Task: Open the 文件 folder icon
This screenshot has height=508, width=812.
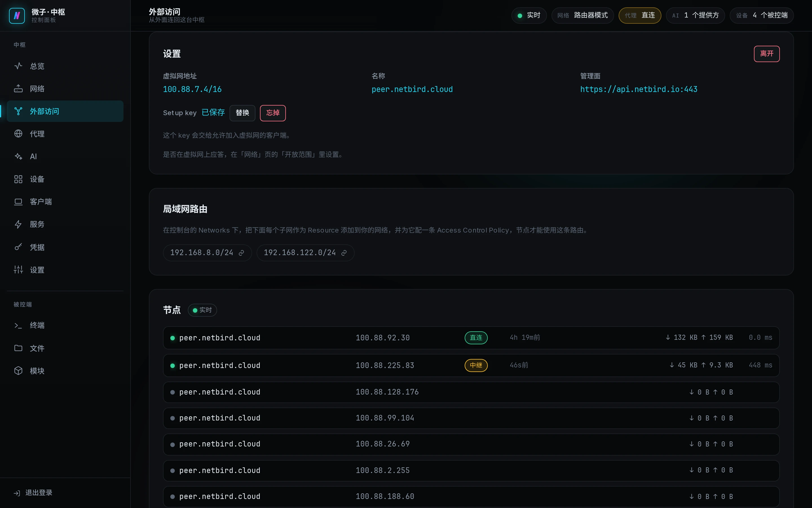Action: coord(18,348)
